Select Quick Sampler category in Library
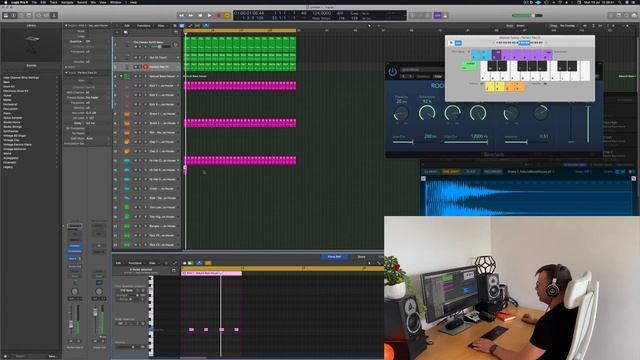 tap(13, 118)
